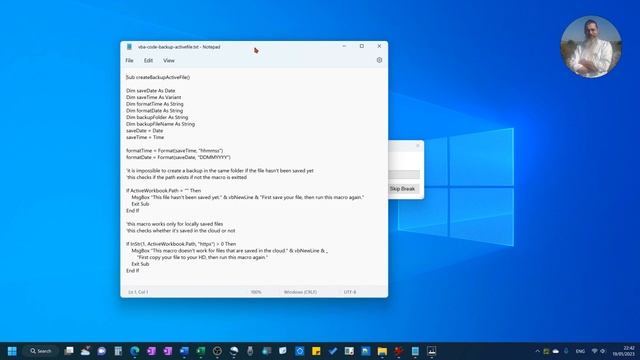Image resolution: width=640 pixels, height=360 pixels.
Task: Close the small dialog behind Notepad
Action: pyautogui.click(x=418, y=145)
